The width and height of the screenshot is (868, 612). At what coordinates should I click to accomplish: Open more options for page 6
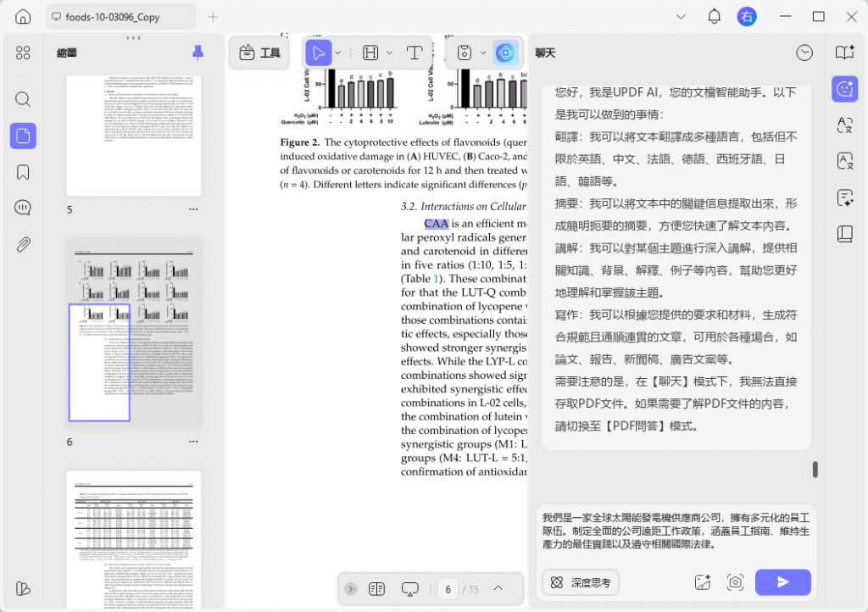point(193,442)
